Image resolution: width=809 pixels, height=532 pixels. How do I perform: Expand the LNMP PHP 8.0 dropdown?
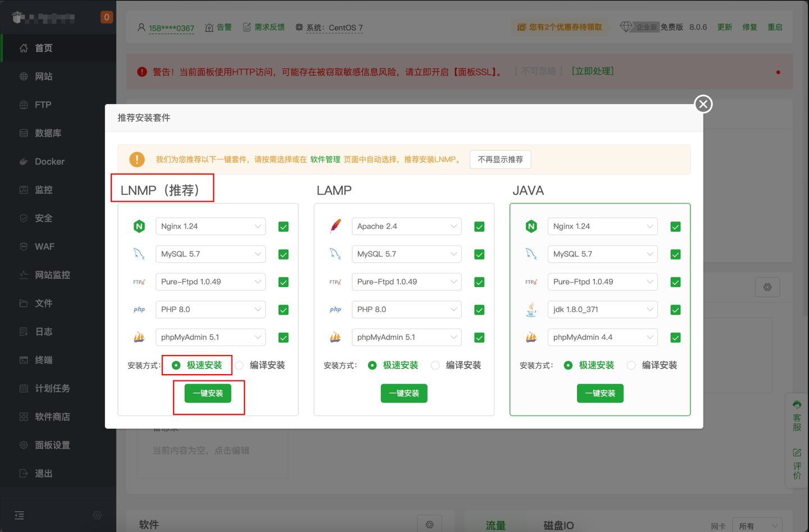[x=211, y=310]
